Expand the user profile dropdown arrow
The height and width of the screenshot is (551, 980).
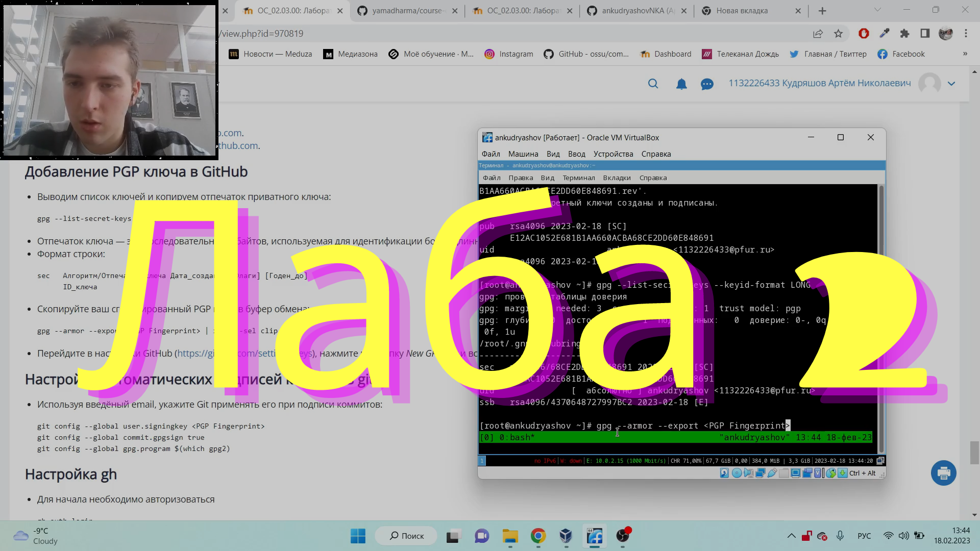(x=951, y=84)
